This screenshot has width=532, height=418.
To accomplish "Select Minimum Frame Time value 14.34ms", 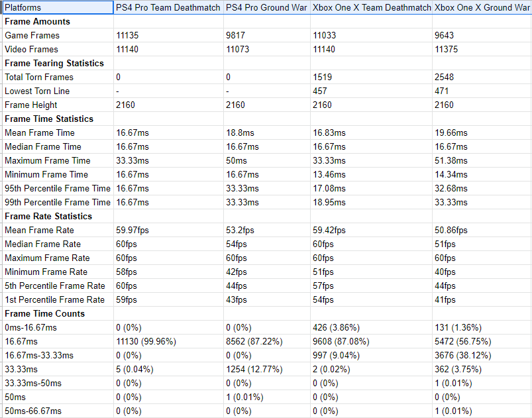I will (x=451, y=174).
